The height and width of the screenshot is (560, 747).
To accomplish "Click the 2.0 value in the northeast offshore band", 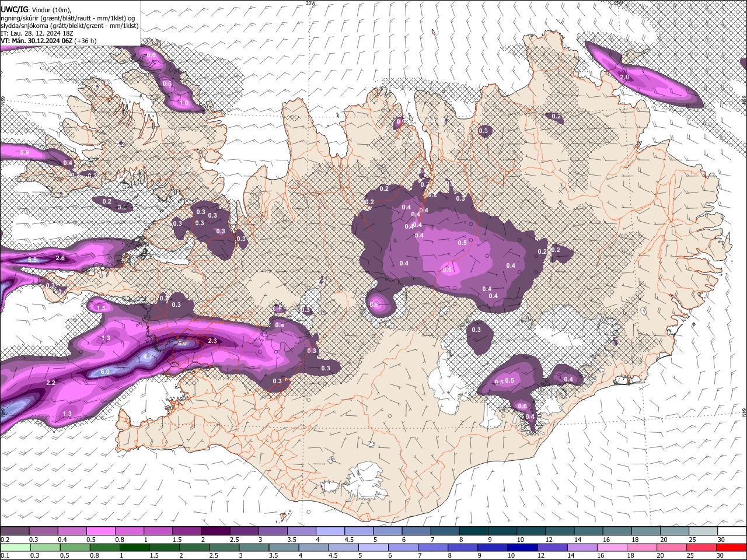I will coord(624,78).
